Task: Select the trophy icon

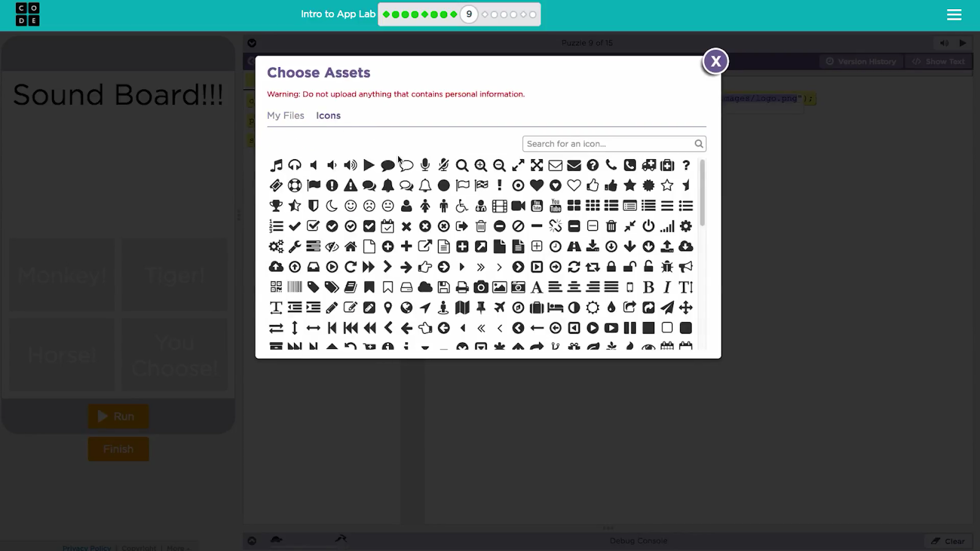Action: point(276,206)
